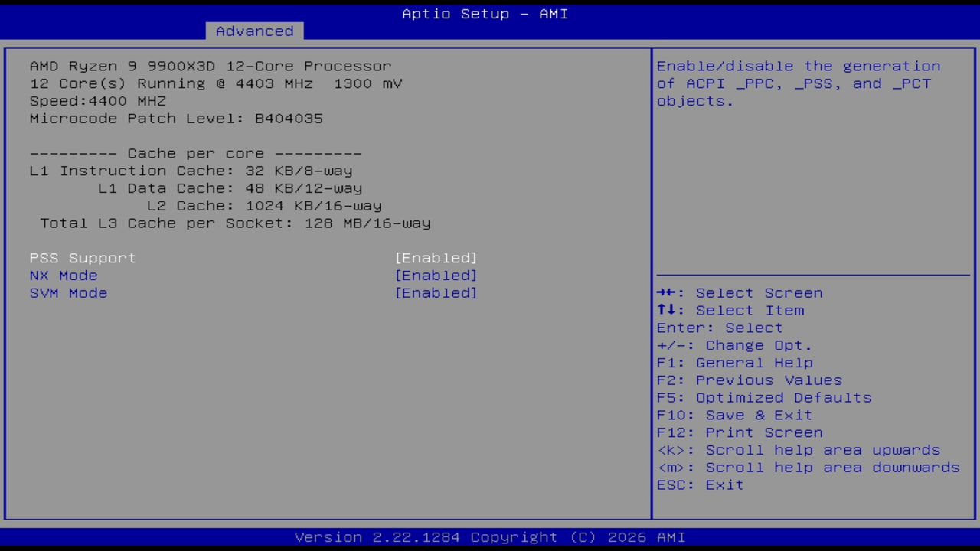Click the L2 Cache 1024 KB/16-way line

point(264,206)
